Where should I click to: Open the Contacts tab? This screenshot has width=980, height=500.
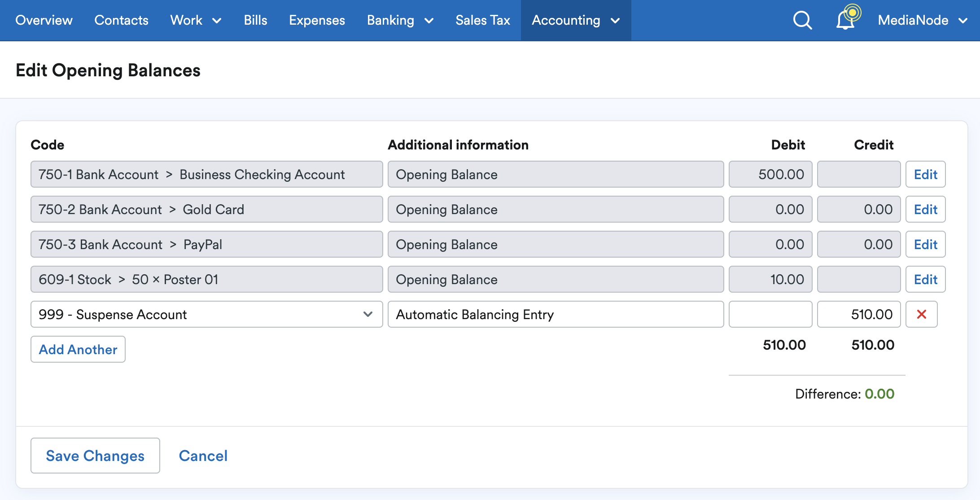coord(121,20)
